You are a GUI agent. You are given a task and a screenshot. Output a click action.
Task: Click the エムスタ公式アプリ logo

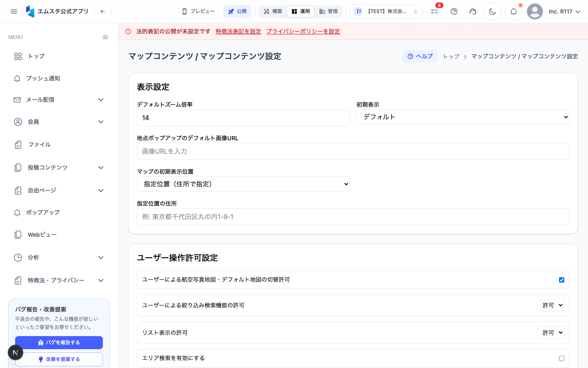pos(57,11)
